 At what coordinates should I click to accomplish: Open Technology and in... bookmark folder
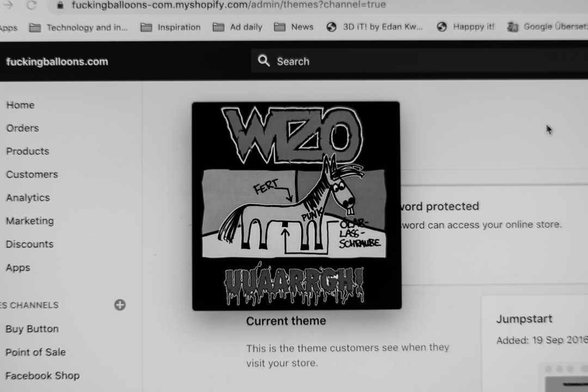[78, 28]
